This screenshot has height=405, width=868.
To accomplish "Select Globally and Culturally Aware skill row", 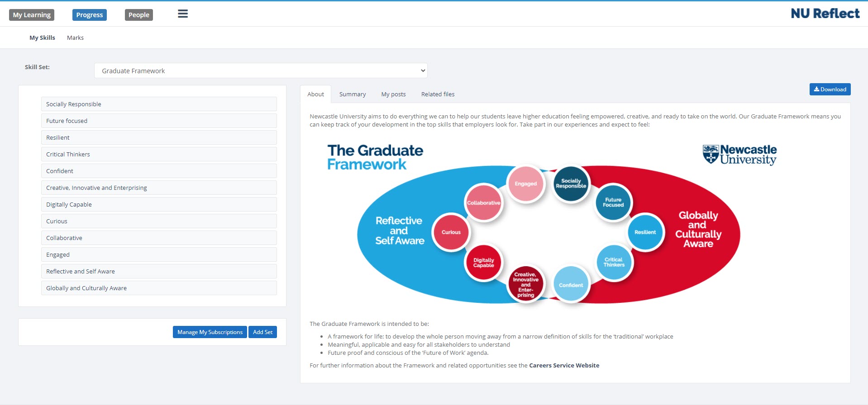I will [x=159, y=288].
